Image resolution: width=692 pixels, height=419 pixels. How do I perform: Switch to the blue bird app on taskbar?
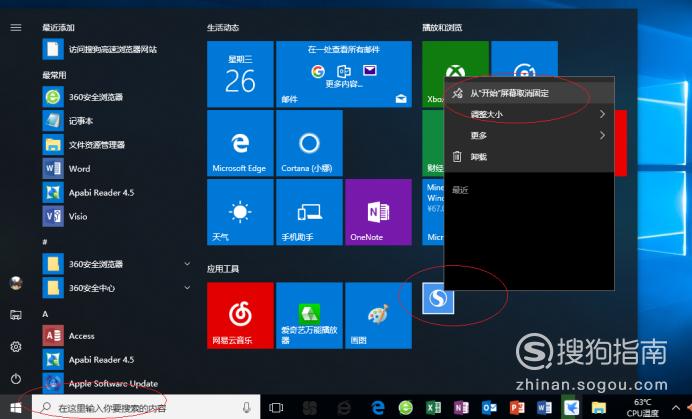tap(571, 408)
